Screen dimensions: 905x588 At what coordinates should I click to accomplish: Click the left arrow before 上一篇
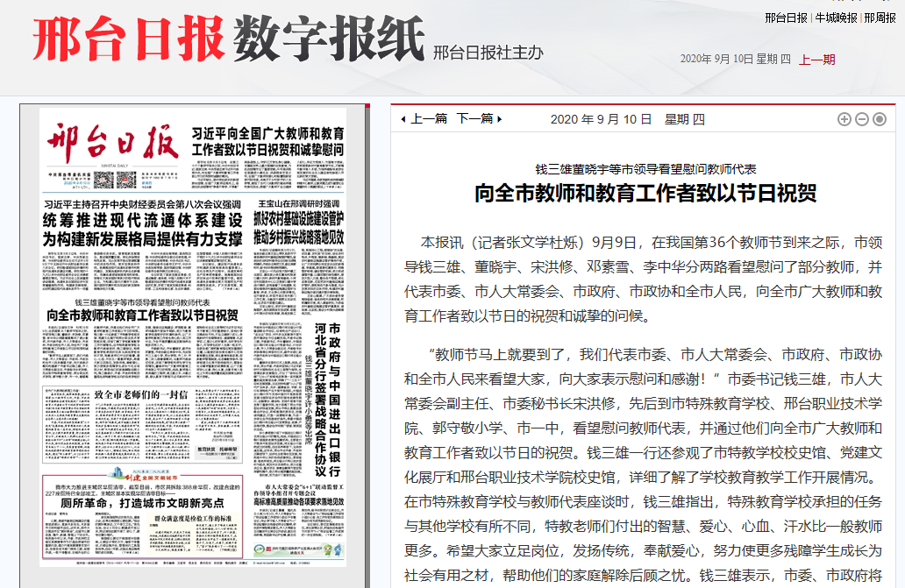(x=403, y=119)
